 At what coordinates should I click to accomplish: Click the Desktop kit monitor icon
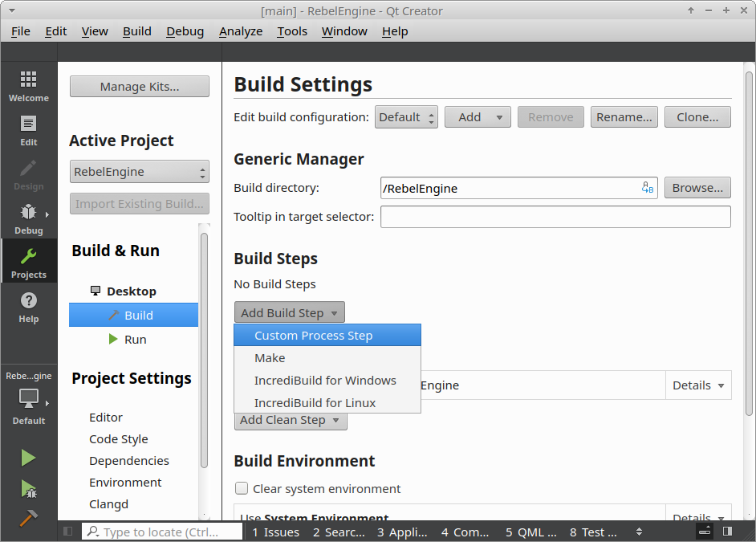96,291
